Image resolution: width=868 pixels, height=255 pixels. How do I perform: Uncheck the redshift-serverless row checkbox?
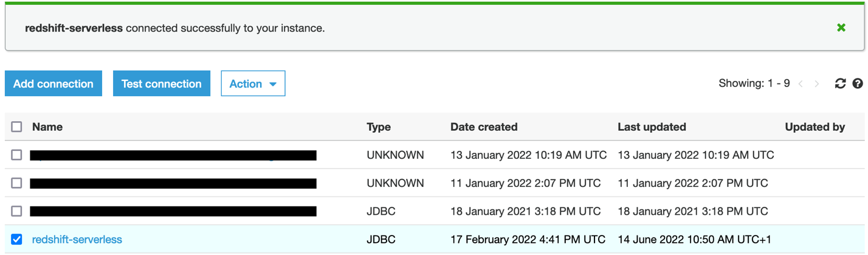point(16,239)
